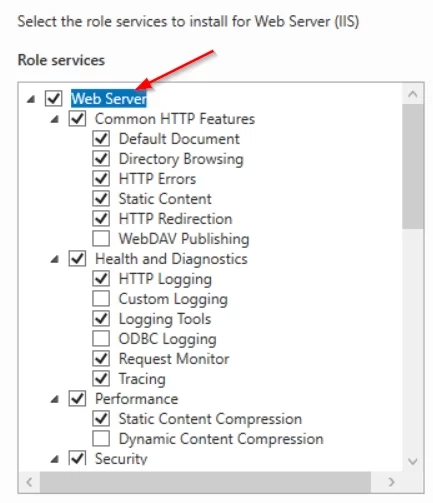Click the vertical scrollbar down arrow
The image size is (433, 503).
413,461
